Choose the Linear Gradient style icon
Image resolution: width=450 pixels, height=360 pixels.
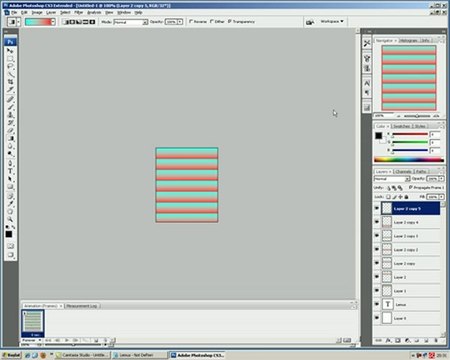[x=66, y=22]
